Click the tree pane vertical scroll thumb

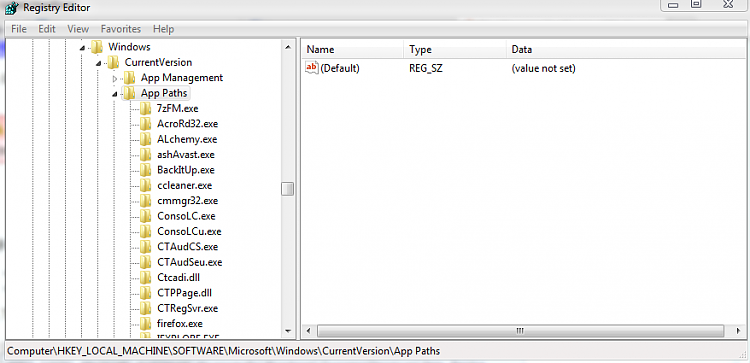(x=287, y=189)
